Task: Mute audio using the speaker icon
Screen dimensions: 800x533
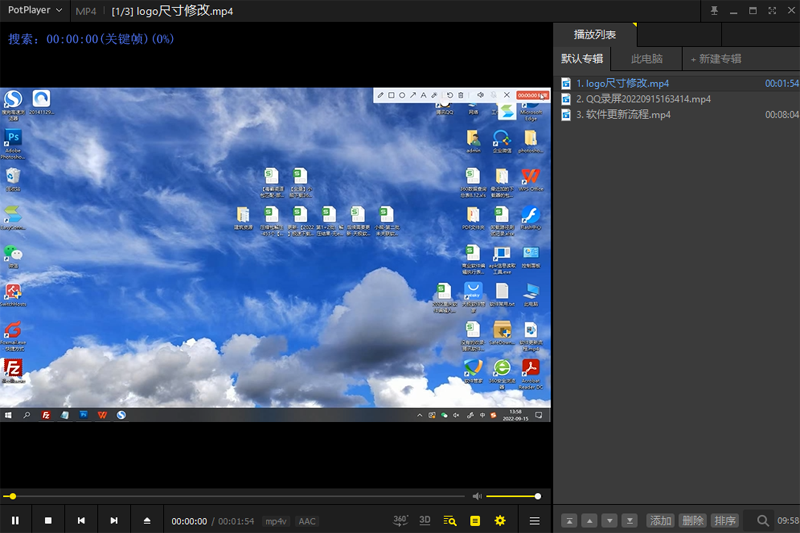Action: tap(477, 496)
